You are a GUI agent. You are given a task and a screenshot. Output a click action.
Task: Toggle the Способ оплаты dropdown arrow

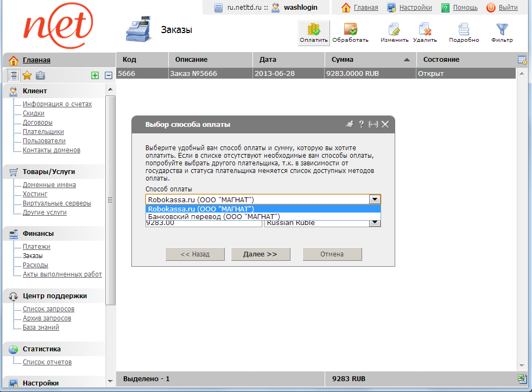point(375,199)
